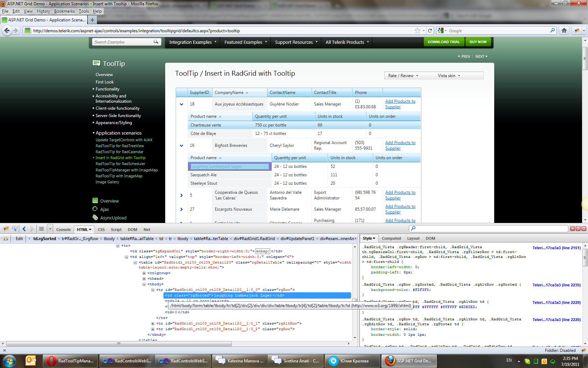Open the Firefox History menu

coord(43,11)
